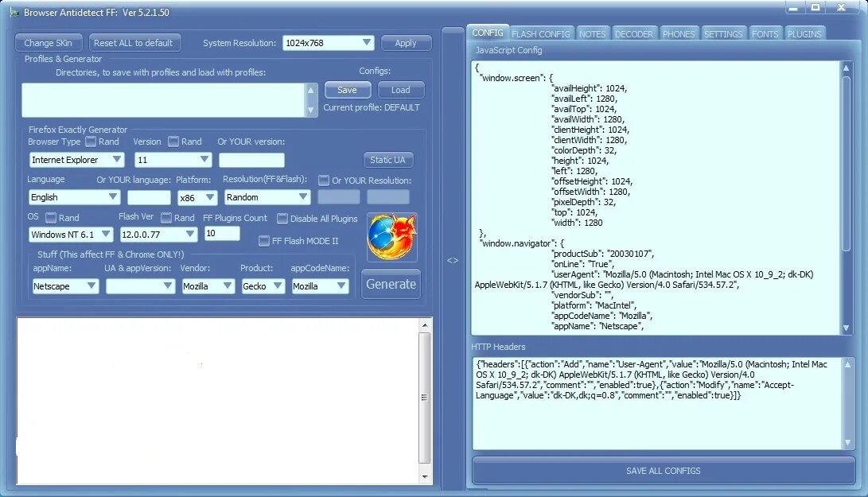Click the "Current profile: DEFAULT" text
Screen dimensions: 868x497
pos(372,107)
